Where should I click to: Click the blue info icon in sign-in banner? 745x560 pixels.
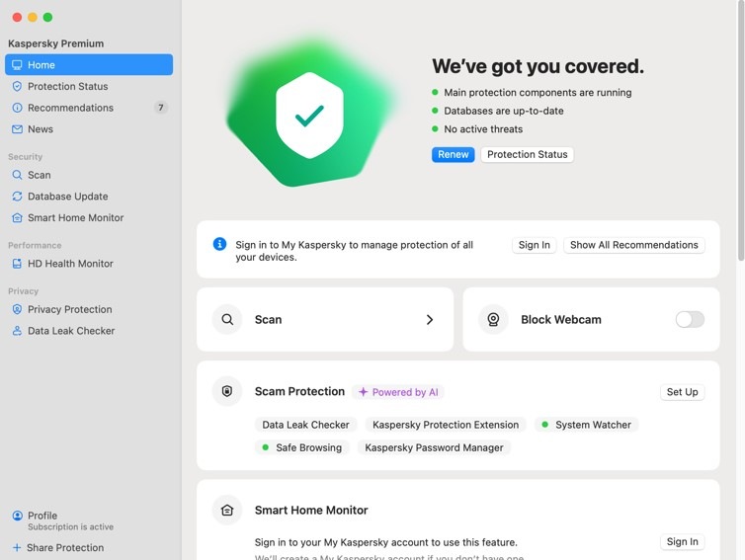coord(219,244)
